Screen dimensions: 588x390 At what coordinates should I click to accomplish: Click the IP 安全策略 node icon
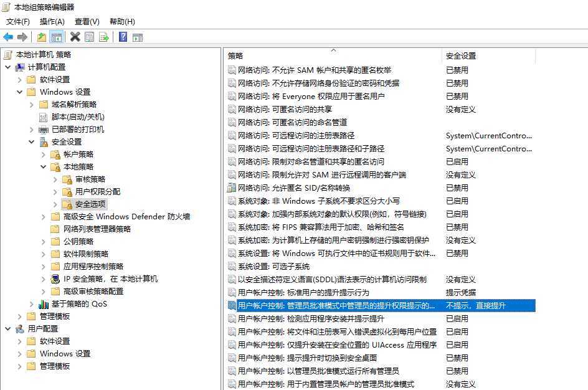pos(55,279)
